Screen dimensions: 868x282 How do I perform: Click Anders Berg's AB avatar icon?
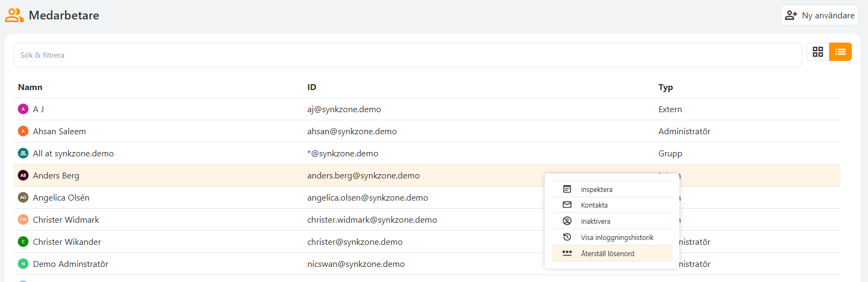[x=23, y=175]
